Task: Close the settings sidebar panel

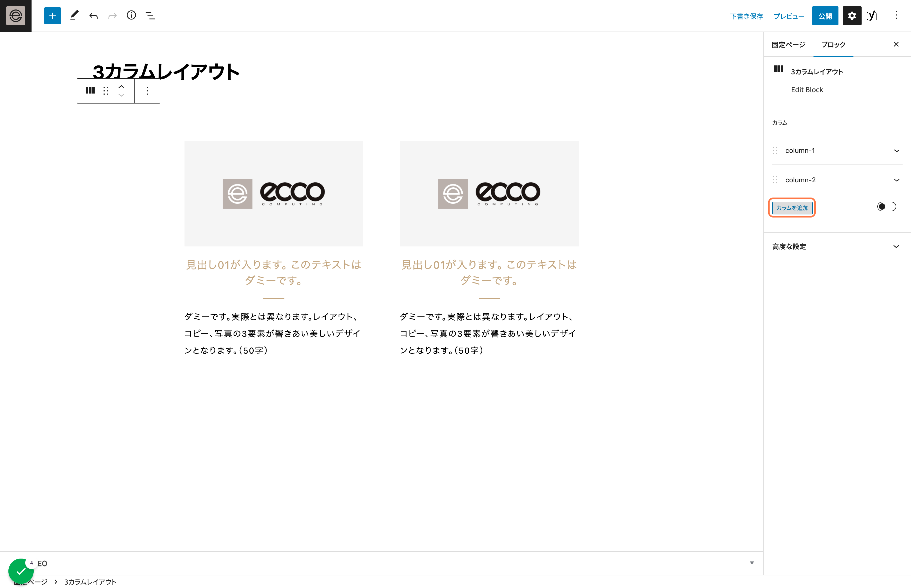Action: [x=896, y=44]
